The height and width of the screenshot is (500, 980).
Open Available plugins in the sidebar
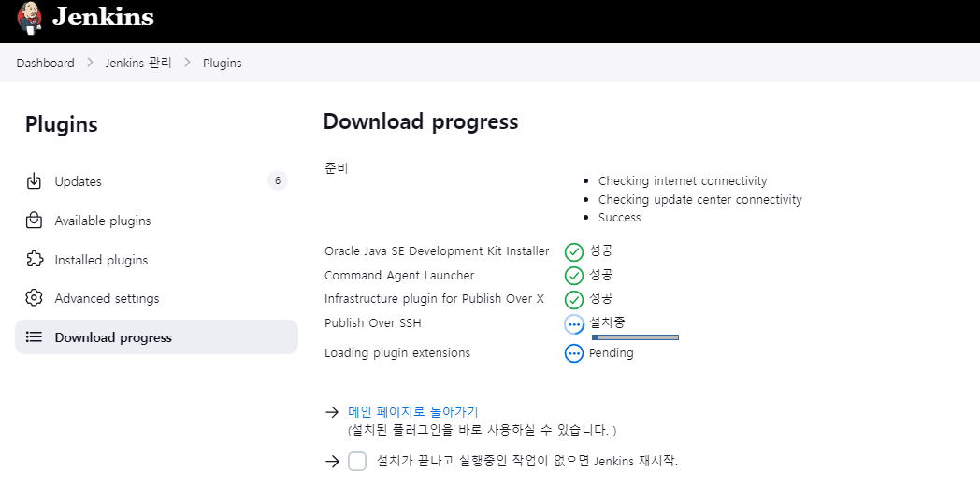pyautogui.click(x=156, y=221)
